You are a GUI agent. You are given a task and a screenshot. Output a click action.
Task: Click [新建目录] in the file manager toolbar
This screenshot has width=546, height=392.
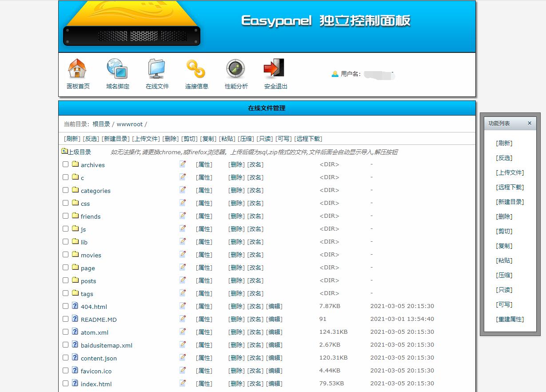pyautogui.click(x=116, y=139)
